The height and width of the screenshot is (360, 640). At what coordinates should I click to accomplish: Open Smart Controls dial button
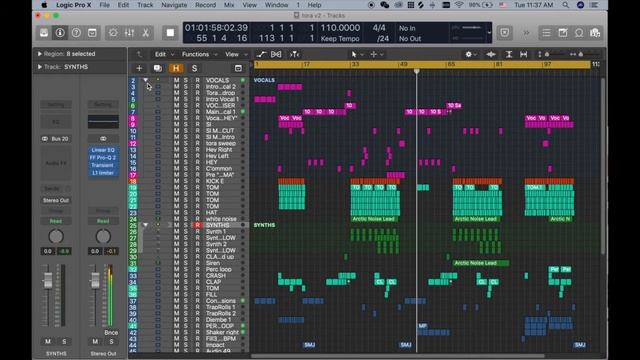(113, 33)
